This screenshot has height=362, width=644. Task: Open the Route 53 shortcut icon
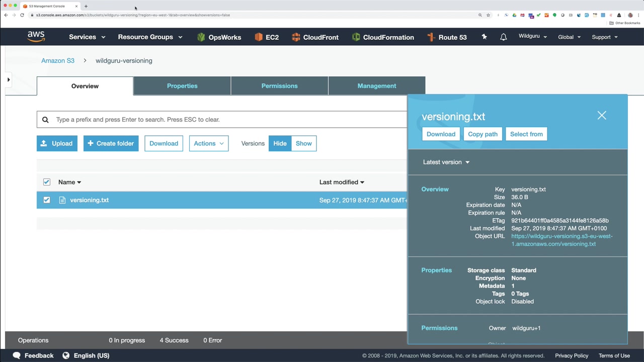pos(431,37)
